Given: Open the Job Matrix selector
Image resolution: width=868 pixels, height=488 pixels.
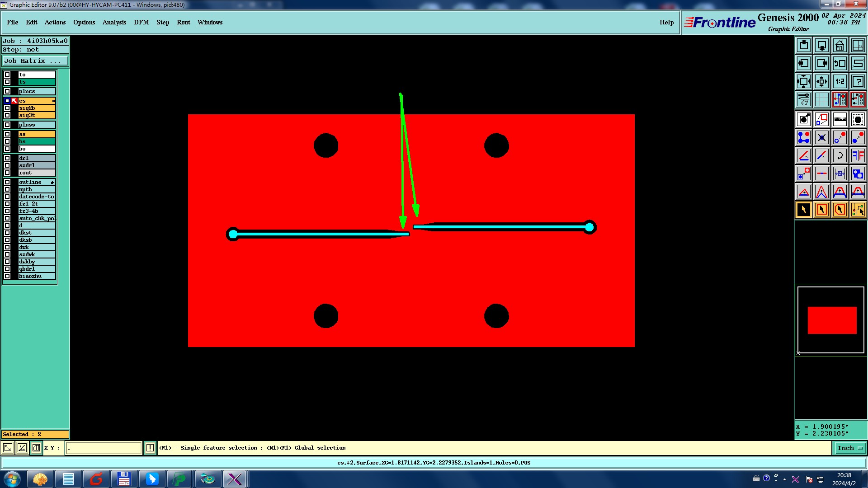Looking at the screenshot, I should (35, 61).
